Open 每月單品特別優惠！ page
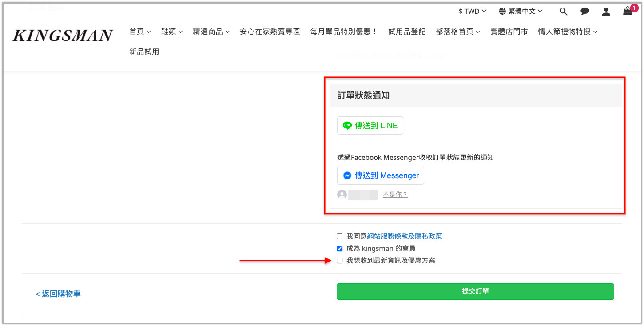Image resolution: width=644 pixels, height=326 pixels. click(344, 32)
